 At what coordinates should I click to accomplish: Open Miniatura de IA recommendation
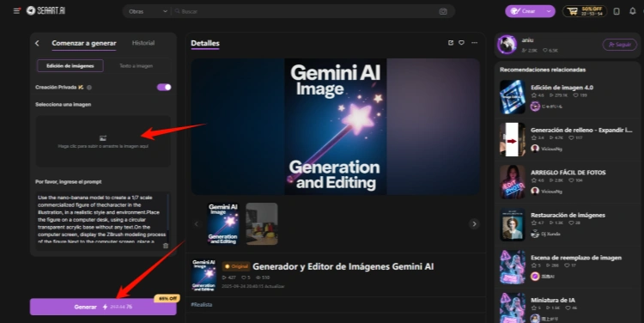(x=567, y=308)
